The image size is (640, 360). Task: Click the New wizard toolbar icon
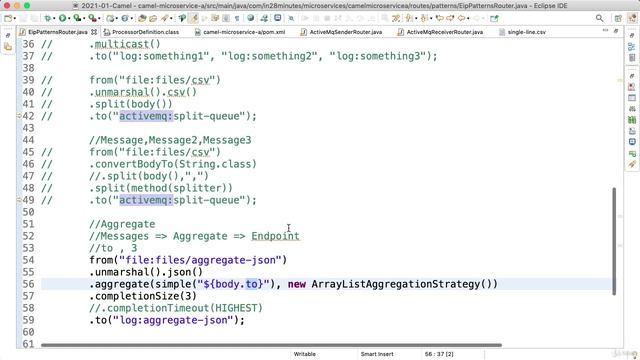click(x=8, y=18)
